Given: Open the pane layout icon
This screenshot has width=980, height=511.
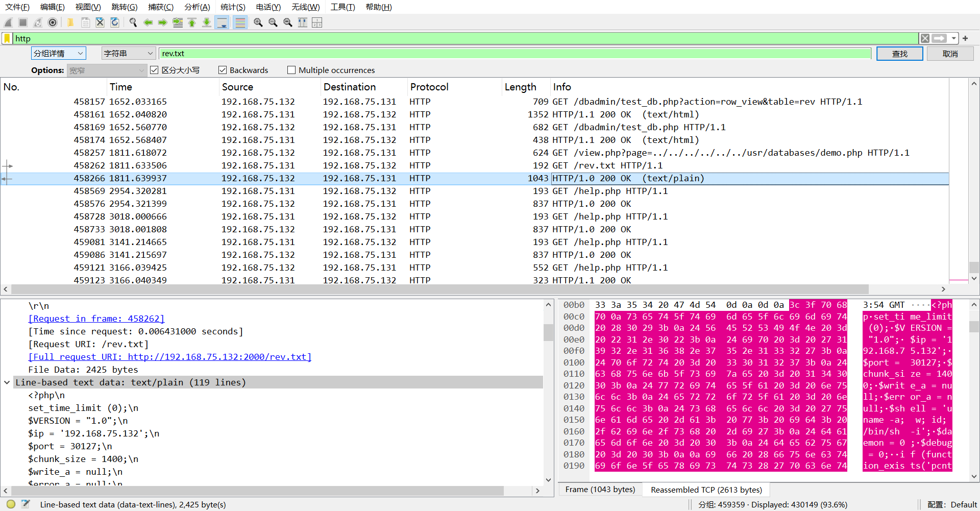Looking at the screenshot, I should 317,22.
